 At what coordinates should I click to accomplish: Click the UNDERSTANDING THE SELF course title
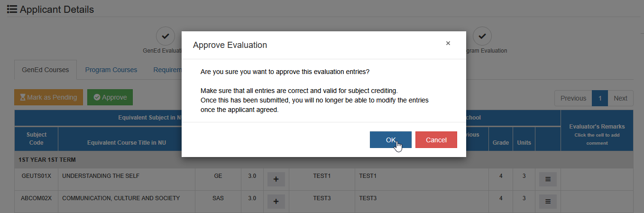(x=100, y=176)
